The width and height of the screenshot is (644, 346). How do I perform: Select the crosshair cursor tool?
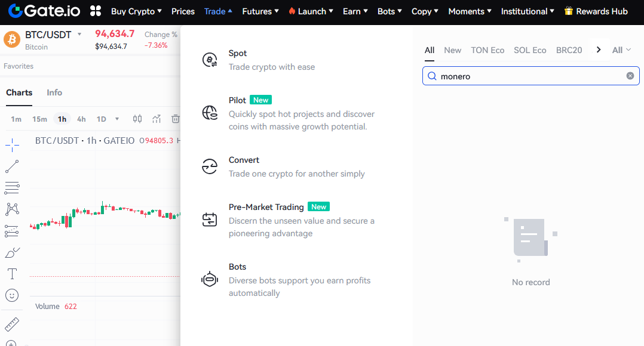(12, 145)
